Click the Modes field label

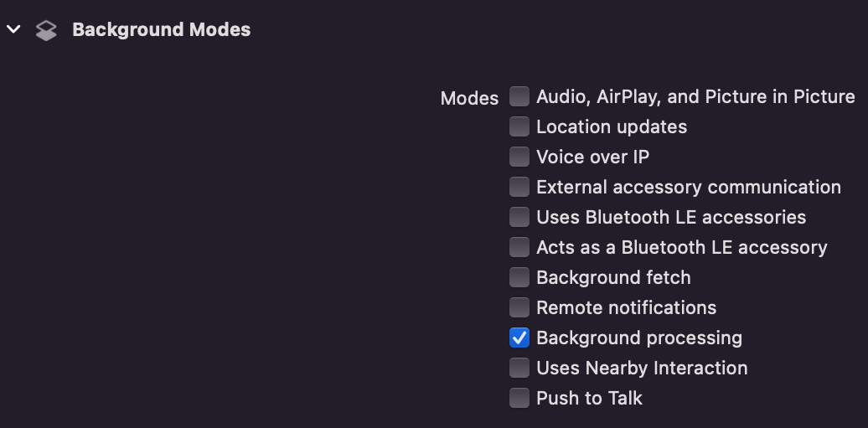469,98
